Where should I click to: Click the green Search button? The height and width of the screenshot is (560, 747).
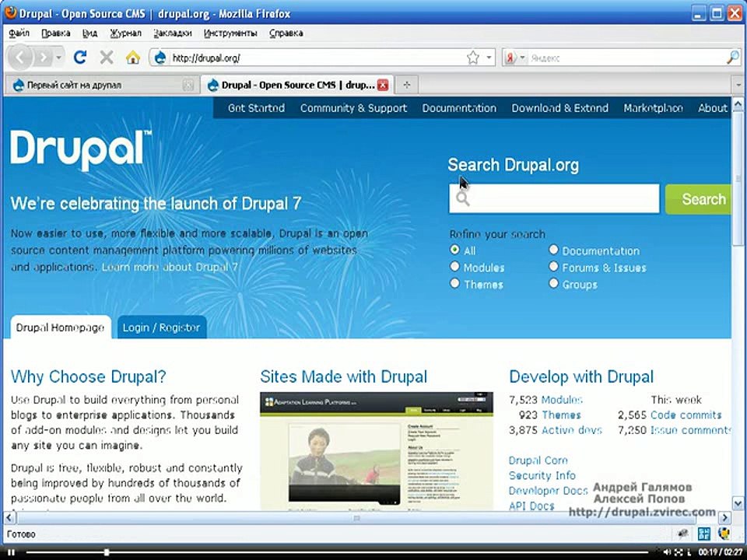[x=699, y=199]
